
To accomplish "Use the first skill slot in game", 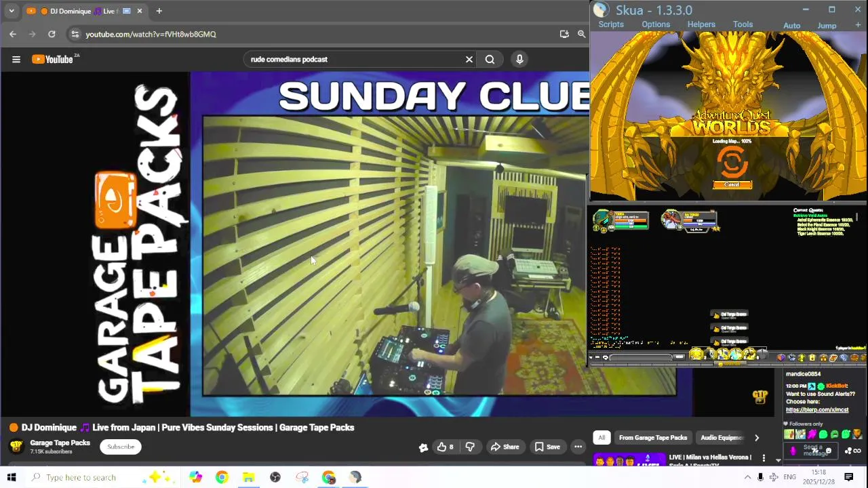I will [x=696, y=354].
